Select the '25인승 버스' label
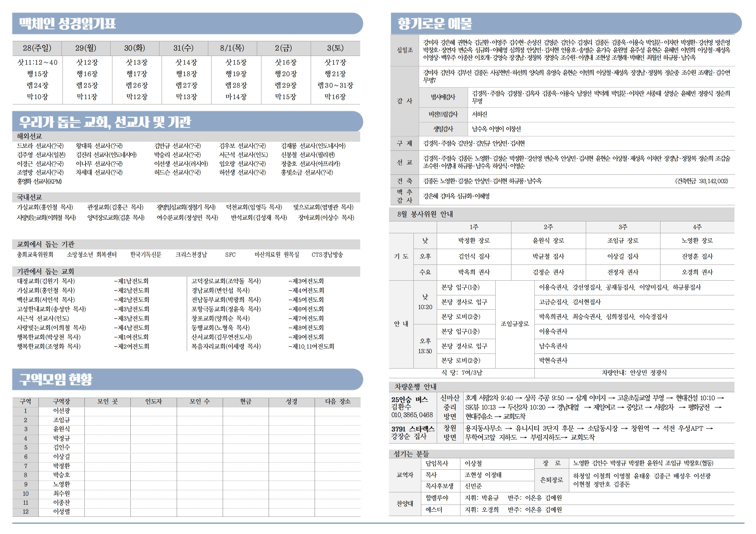The width and height of the screenshot is (756, 534). [409, 399]
